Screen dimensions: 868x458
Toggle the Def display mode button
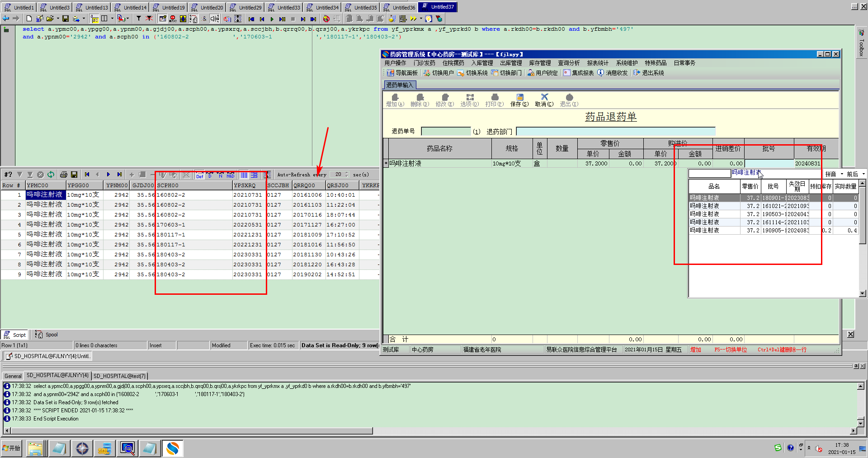click(x=200, y=175)
